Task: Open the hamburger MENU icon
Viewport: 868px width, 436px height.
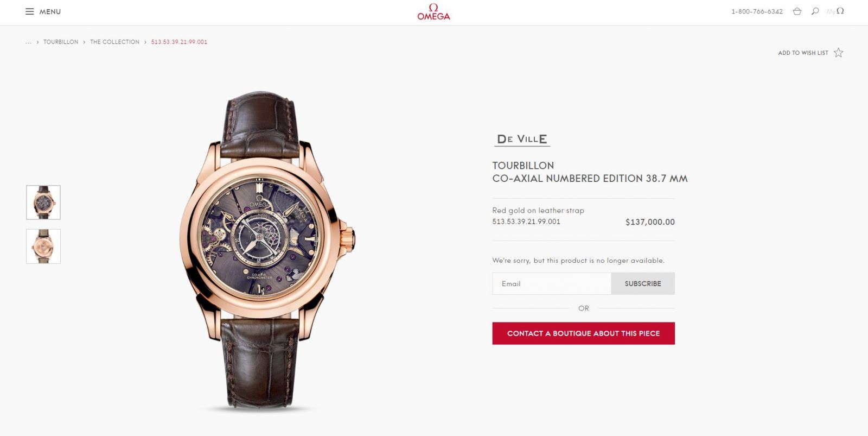Action: click(30, 11)
